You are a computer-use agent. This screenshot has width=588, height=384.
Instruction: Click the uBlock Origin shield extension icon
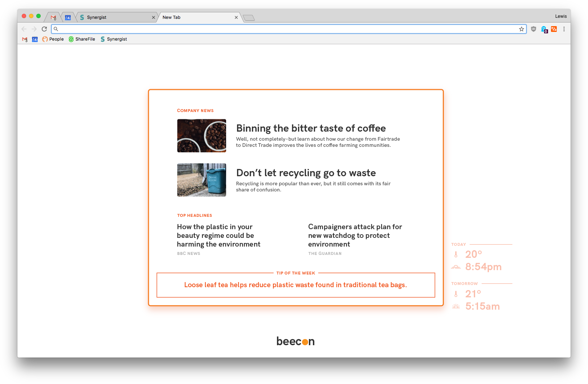(x=533, y=29)
